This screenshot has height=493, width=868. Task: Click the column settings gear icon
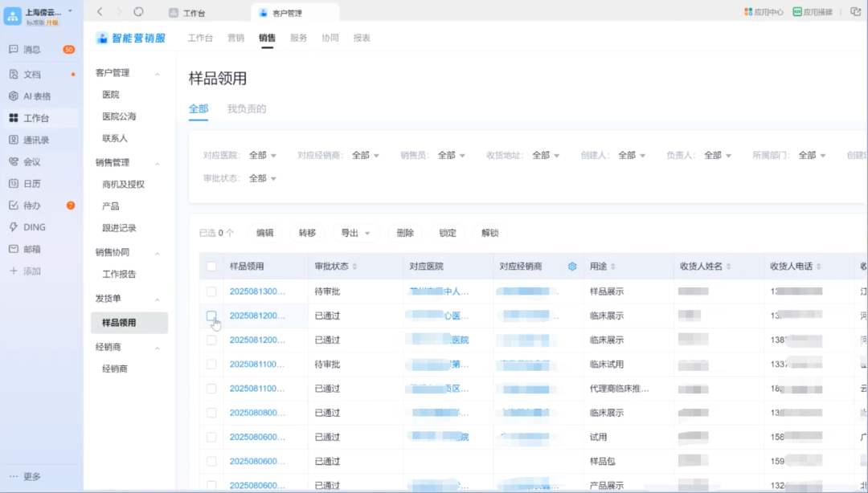(x=572, y=266)
